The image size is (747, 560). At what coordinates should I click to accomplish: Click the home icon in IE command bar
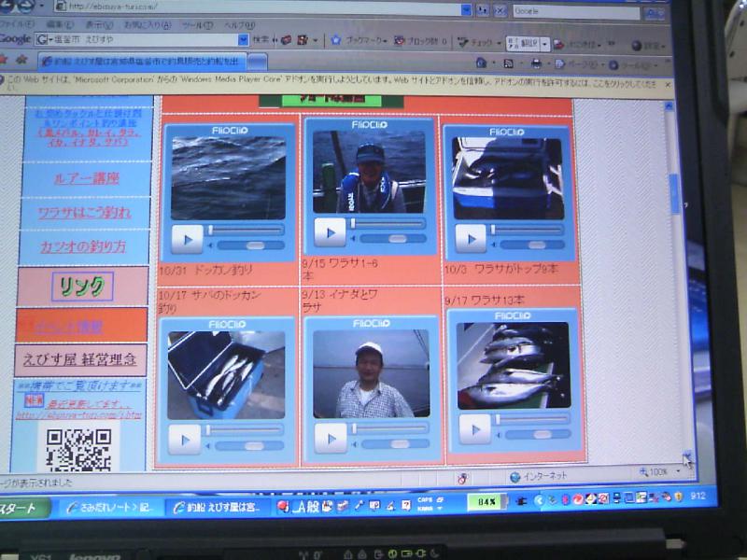[x=481, y=63]
